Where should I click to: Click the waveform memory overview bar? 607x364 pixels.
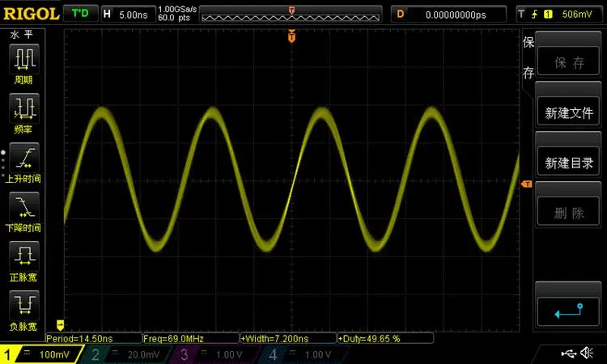[291, 15]
